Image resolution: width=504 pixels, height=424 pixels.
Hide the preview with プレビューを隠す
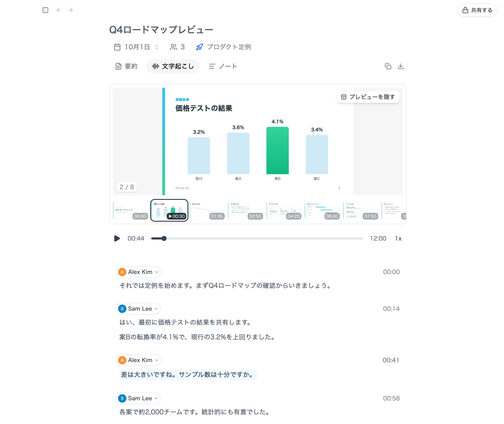[x=368, y=97]
